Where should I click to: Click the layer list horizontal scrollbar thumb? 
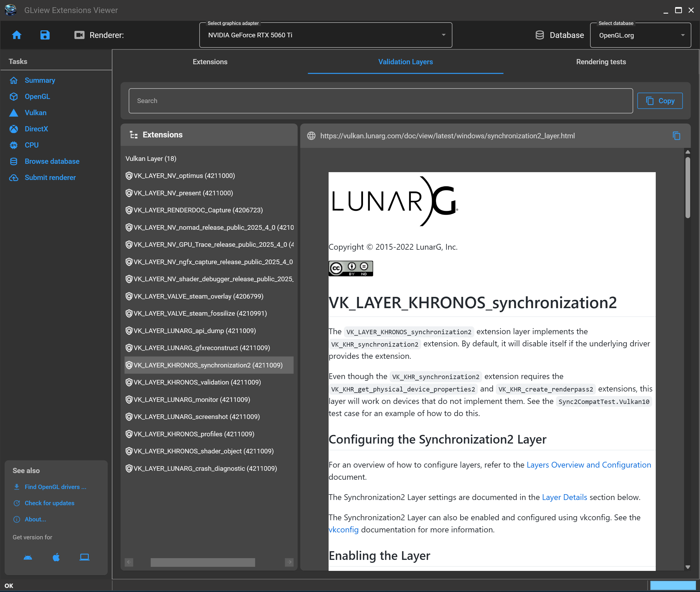(x=202, y=562)
